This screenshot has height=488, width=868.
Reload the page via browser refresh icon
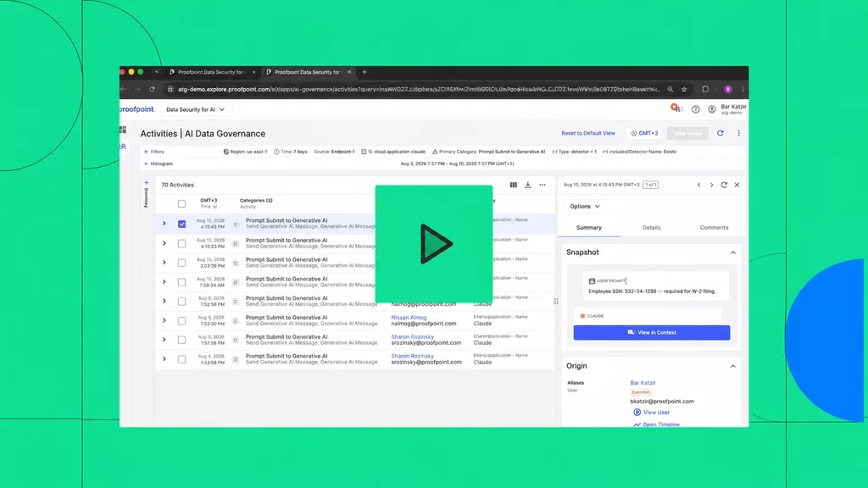pyautogui.click(x=152, y=89)
